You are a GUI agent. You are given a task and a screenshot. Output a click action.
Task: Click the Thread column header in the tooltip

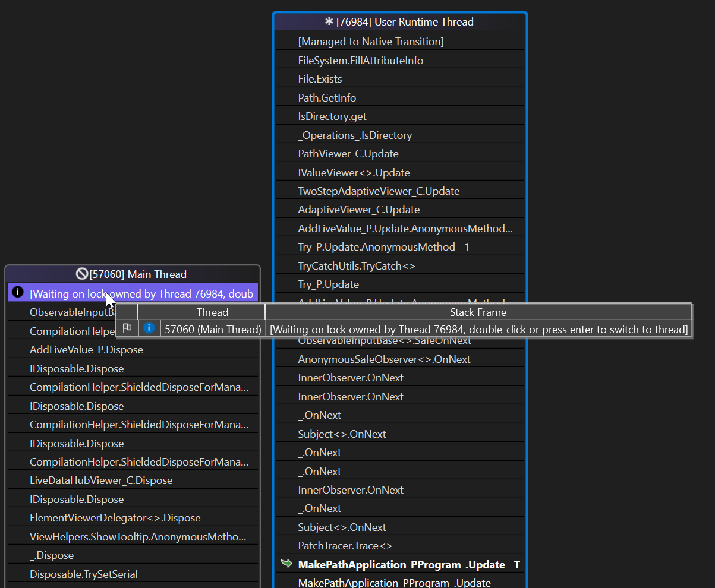click(x=212, y=312)
